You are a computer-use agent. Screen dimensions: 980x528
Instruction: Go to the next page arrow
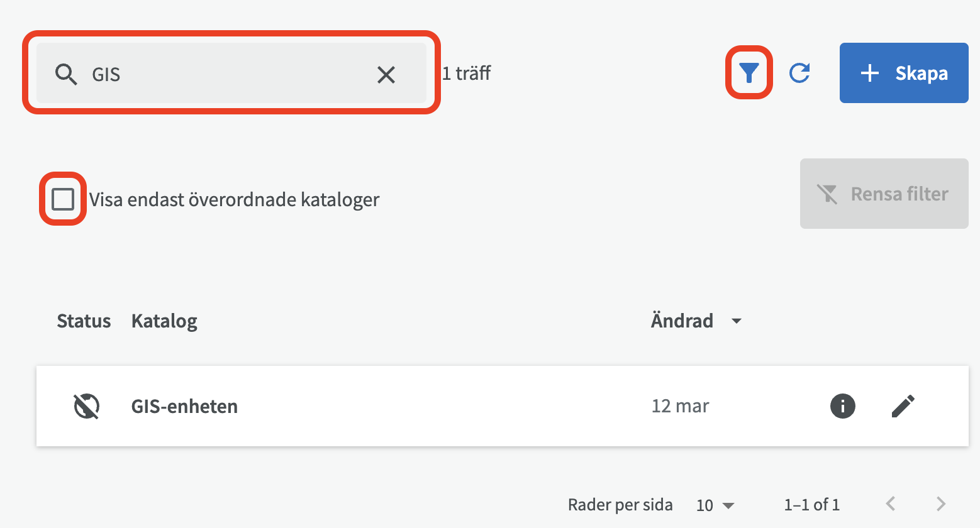(x=940, y=503)
